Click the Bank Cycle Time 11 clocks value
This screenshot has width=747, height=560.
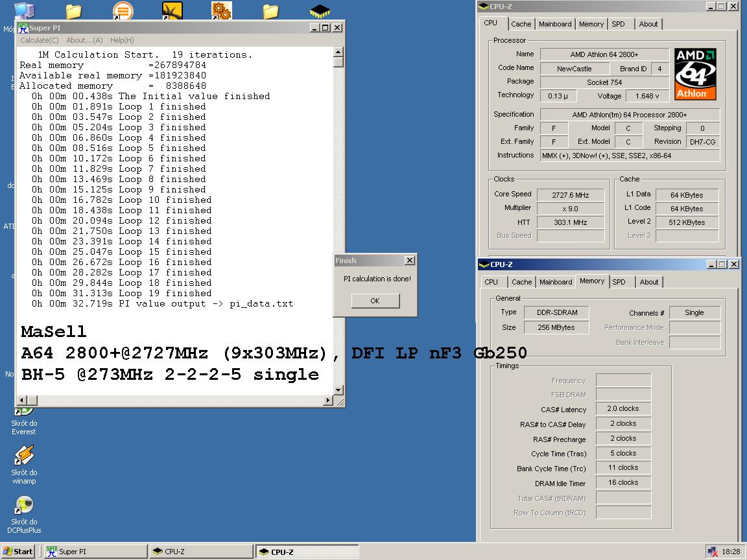click(x=623, y=467)
